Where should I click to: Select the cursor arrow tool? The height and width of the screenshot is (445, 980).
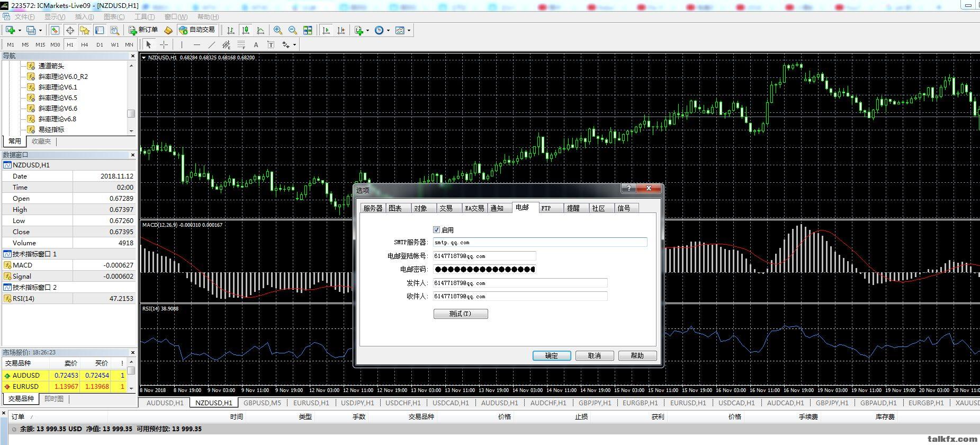149,45
